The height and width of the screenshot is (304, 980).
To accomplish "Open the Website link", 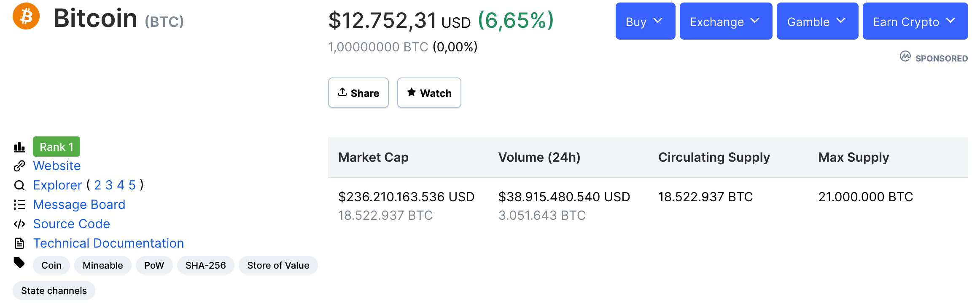I will point(57,165).
